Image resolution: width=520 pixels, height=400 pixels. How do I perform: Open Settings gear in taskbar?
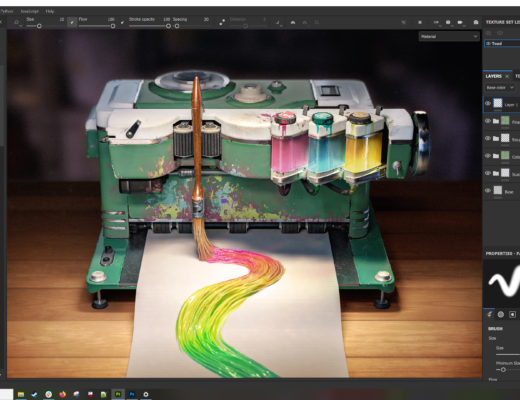pyautogui.click(x=146, y=394)
